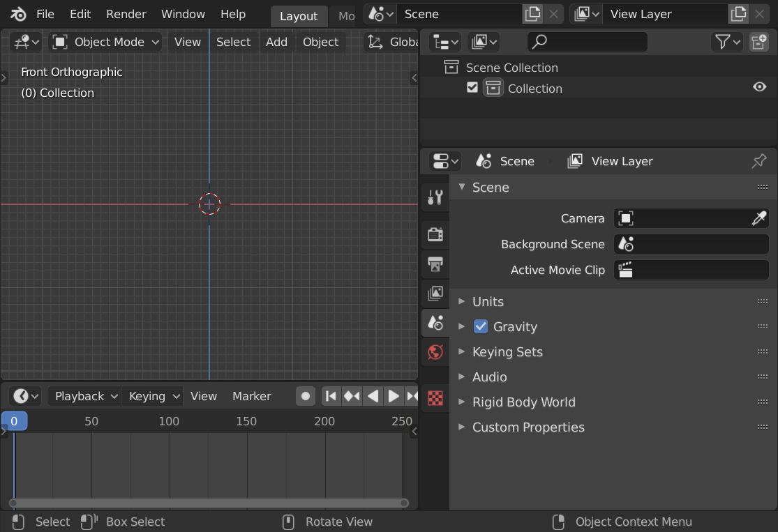Open the View Layer properties tab
The height and width of the screenshot is (532, 778).
[435, 294]
